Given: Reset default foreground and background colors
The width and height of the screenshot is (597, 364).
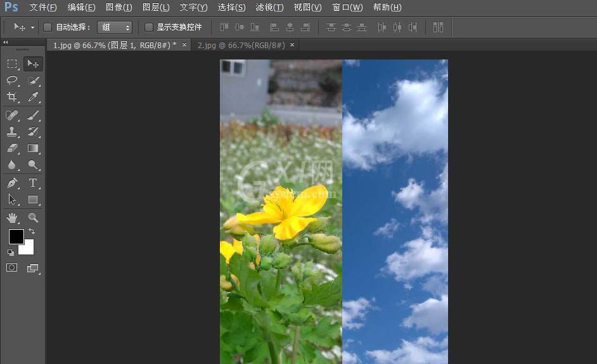Looking at the screenshot, I should tap(11, 252).
